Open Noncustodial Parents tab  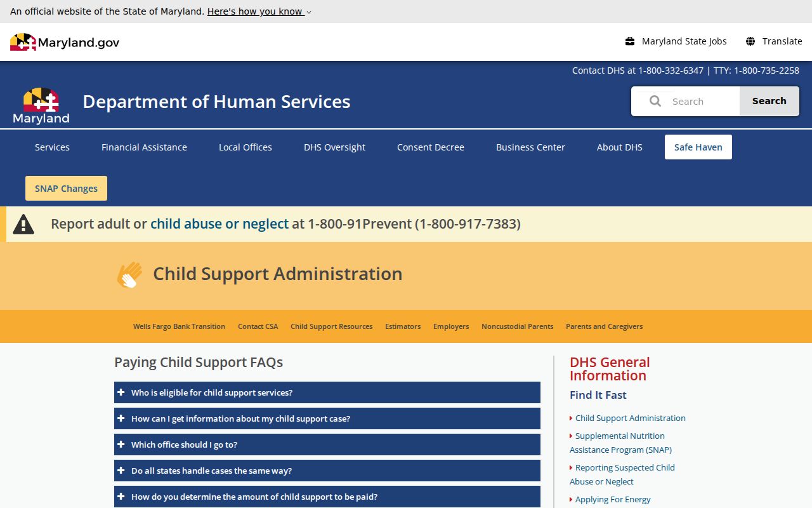coord(518,326)
